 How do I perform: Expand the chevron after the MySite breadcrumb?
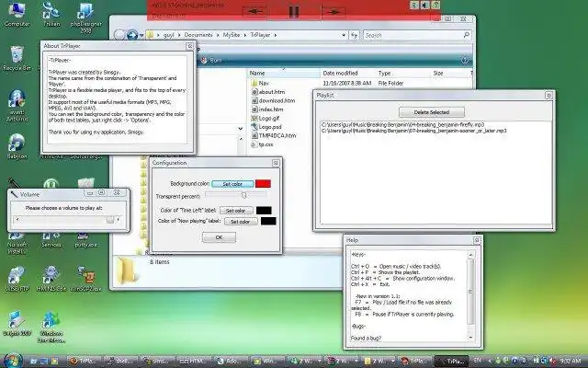coord(245,35)
